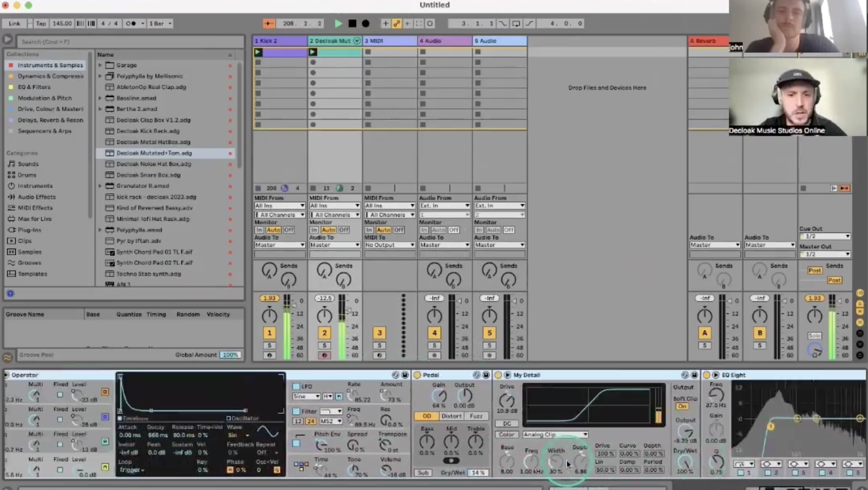Select Fuzz mode in Pedal

476,416
